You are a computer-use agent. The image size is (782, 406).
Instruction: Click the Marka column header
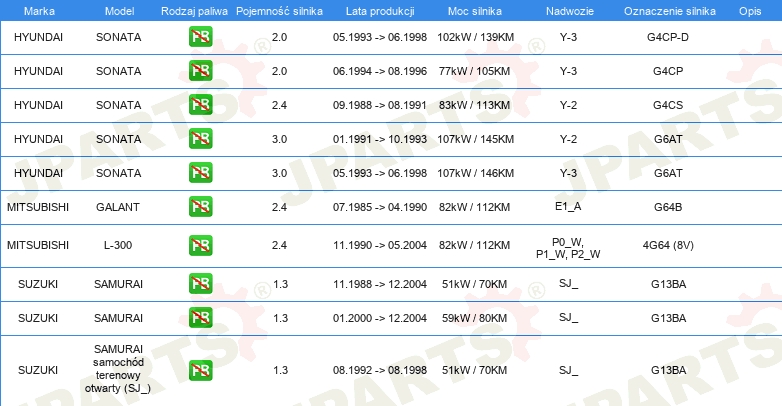pyautogui.click(x=39, y=11)
